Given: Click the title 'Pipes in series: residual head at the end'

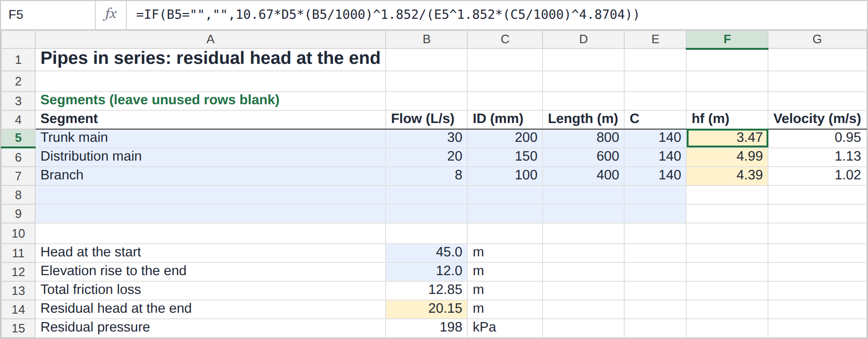Looking at the screenshot, I should pos(210,58).
